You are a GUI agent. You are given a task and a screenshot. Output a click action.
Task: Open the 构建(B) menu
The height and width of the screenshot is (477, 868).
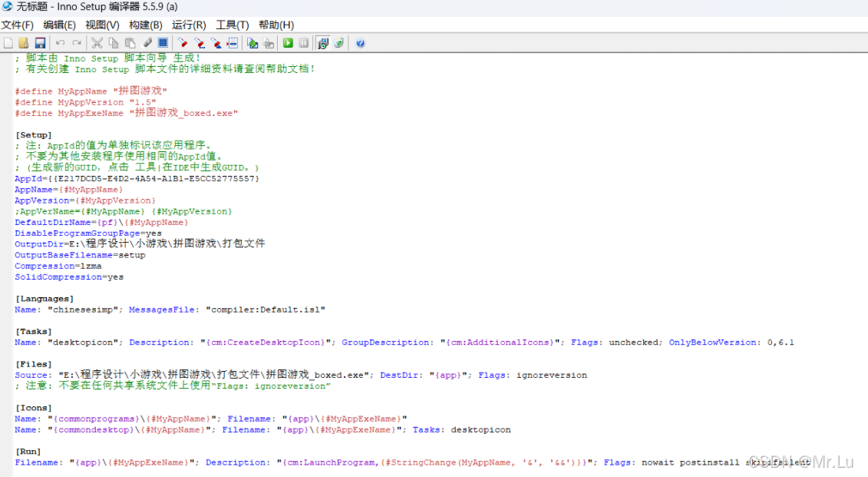pyautogui.click(x=146, y=25)
